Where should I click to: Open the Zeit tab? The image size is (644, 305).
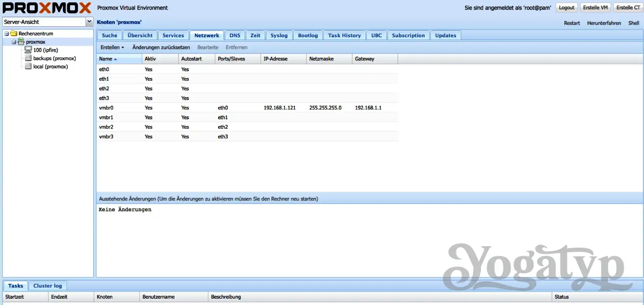pos(255,35)
